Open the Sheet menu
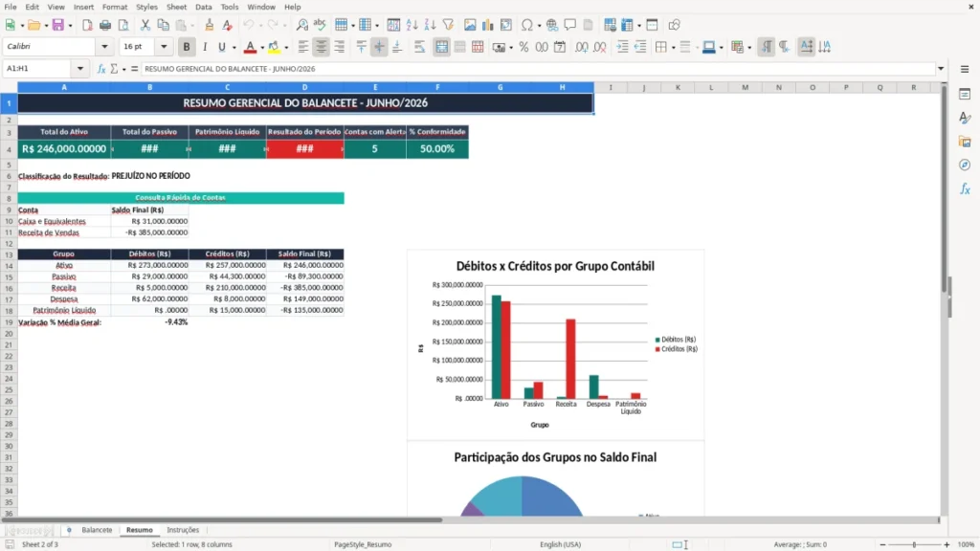This screenshot has width=980, height=551. pyautogui.click(x=176, y=7)
